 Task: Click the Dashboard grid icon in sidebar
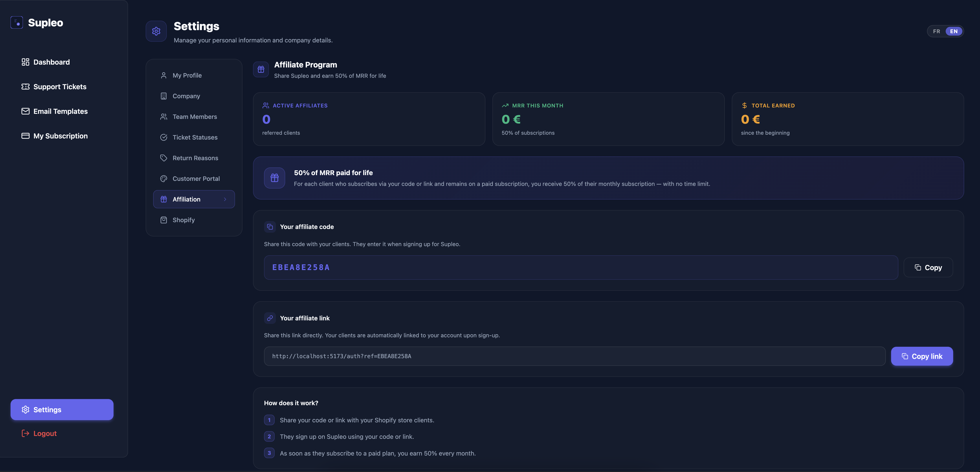click(25, 62)
